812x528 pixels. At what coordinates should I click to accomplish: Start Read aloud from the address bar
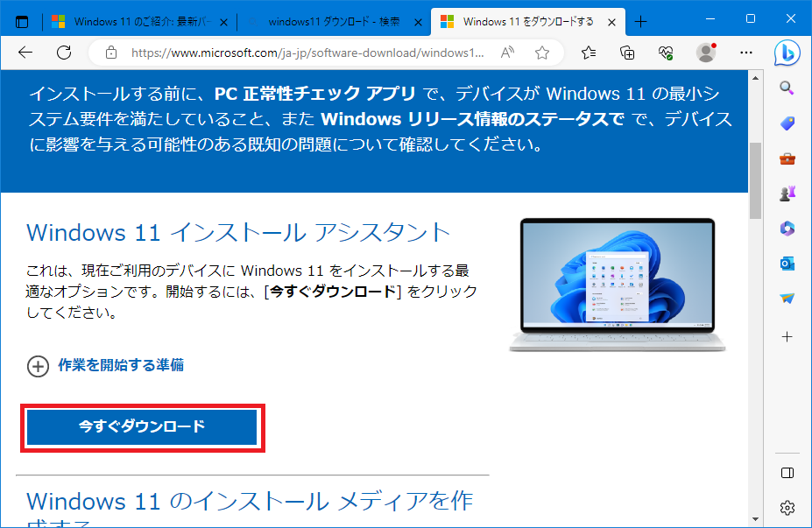pyautogui.click(x=507, y=53)
